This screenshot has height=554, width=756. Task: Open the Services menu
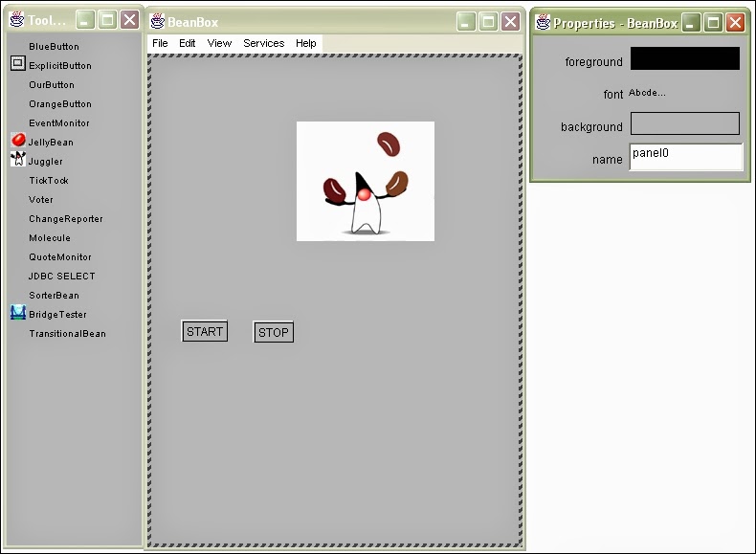coord(264,43)
